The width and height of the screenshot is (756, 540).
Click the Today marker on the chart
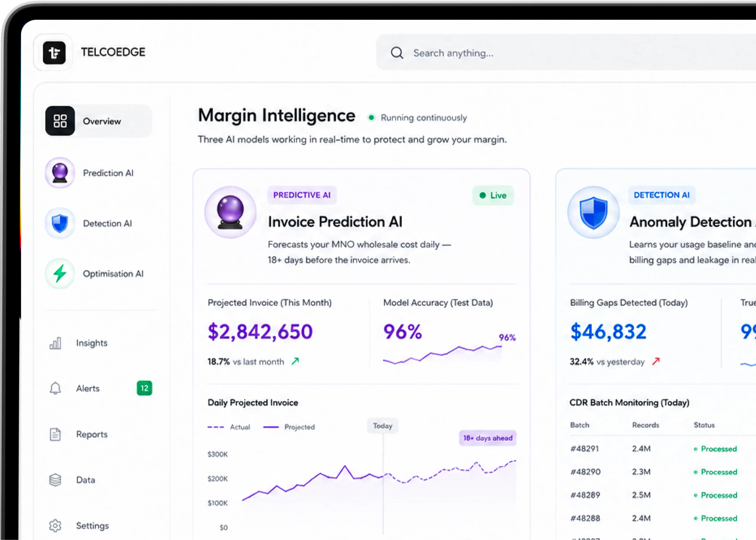coord(382,426)
